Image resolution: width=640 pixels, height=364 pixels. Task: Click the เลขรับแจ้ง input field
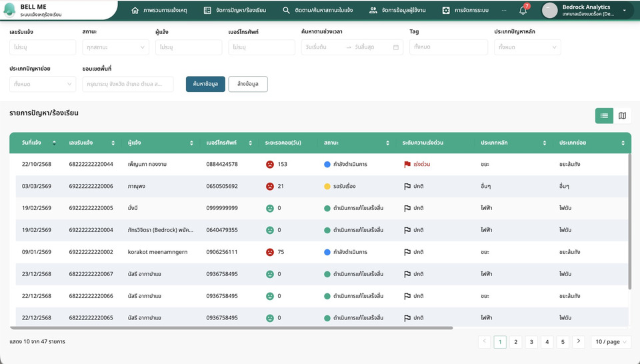(43, 47)
